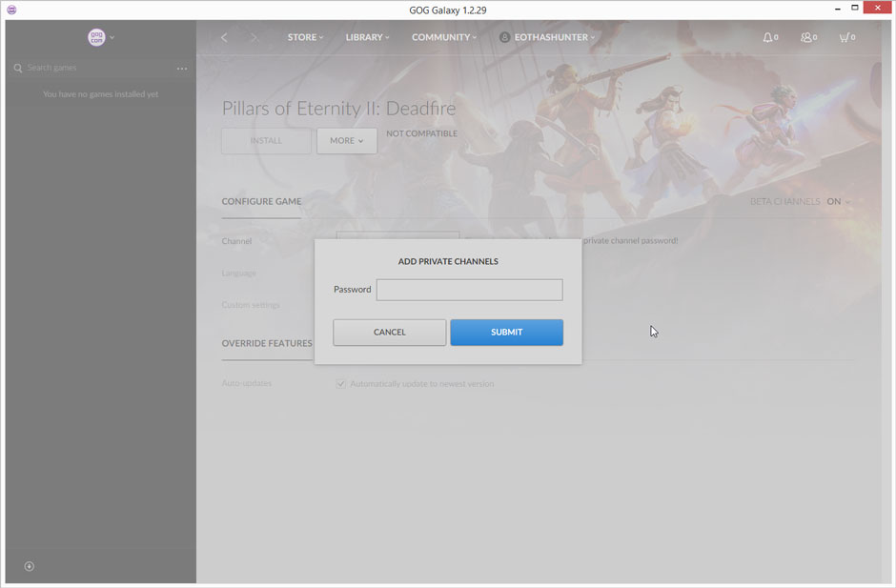The image size is (896, 588).
Task: Click the Auto-updates label
Action: coord(247,383)
